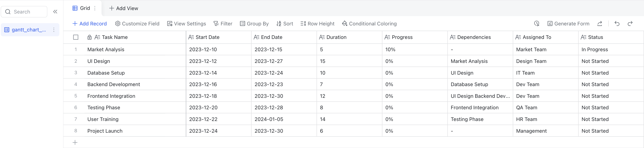Viewport: 644px width, 148px height.
Task: Open Customize Field settings
Action: tap(137, 24)
